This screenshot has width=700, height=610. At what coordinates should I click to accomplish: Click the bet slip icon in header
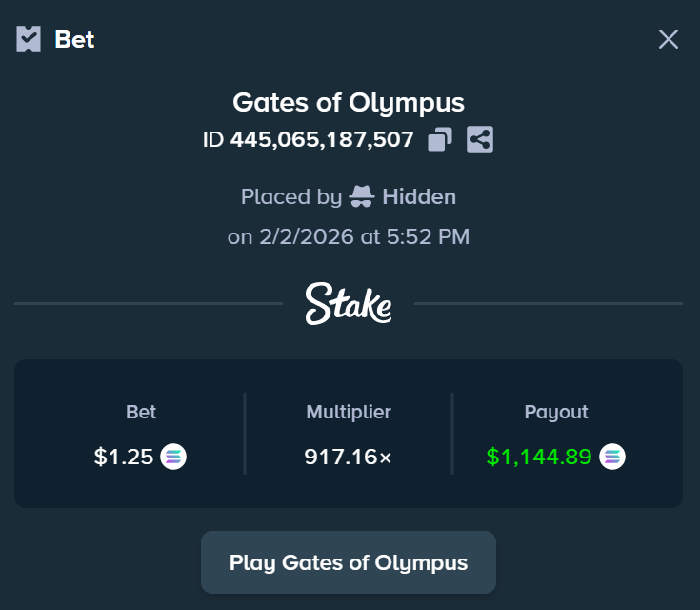(x=29, y=39)
